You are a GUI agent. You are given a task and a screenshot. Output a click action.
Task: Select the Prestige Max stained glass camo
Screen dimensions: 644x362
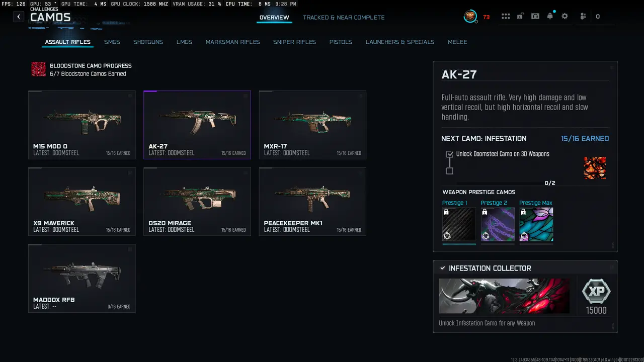click(536, 224)
